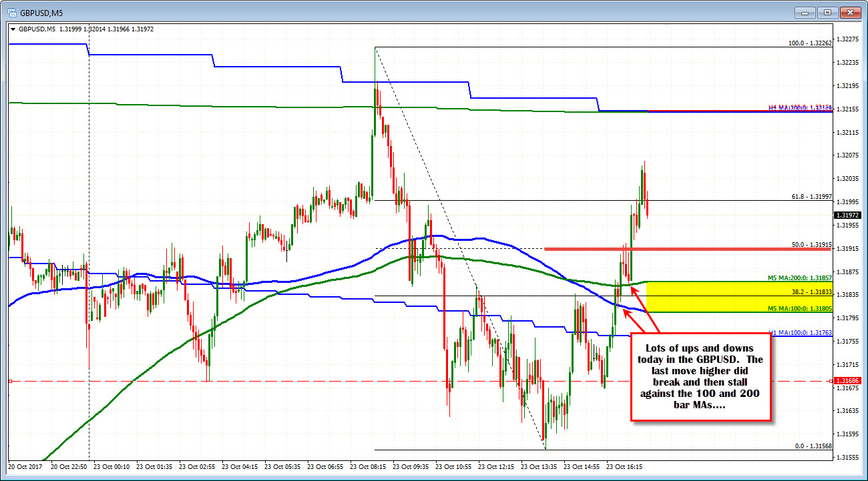This screenshot has width=868, height=481.
Task: Click the Fibonacci label 61.8 - 1.31997
Action: [x=811, y=196]
